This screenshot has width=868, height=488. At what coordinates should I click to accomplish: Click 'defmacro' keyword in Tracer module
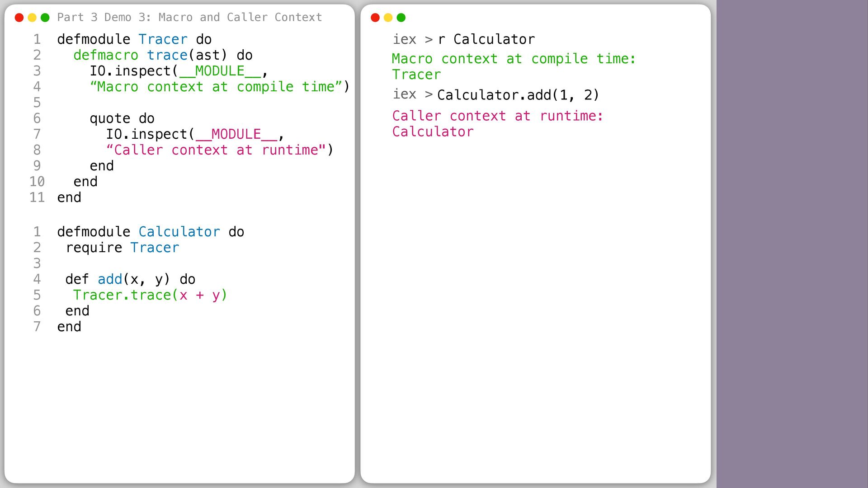106,55
